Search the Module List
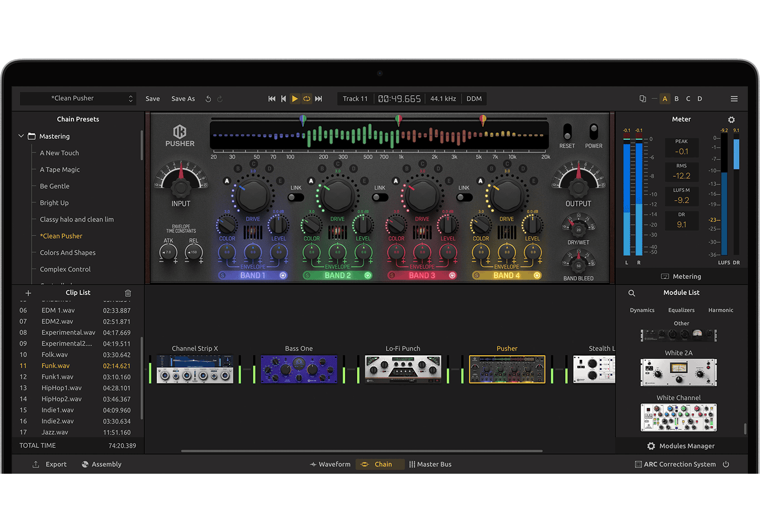The image size is (760, 532). pyautogui.click(x=632, y=293)
